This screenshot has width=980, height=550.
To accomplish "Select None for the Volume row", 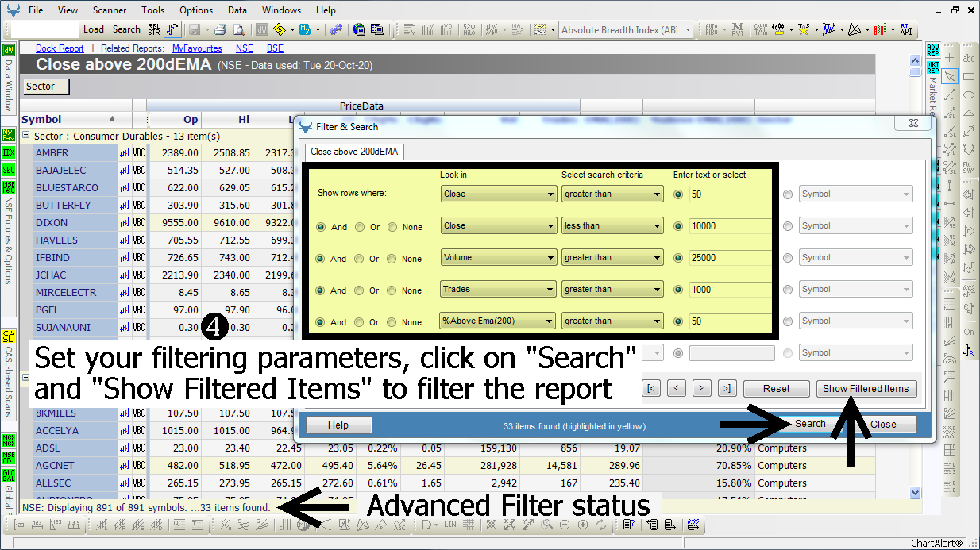I will click(x=392, y=259).
